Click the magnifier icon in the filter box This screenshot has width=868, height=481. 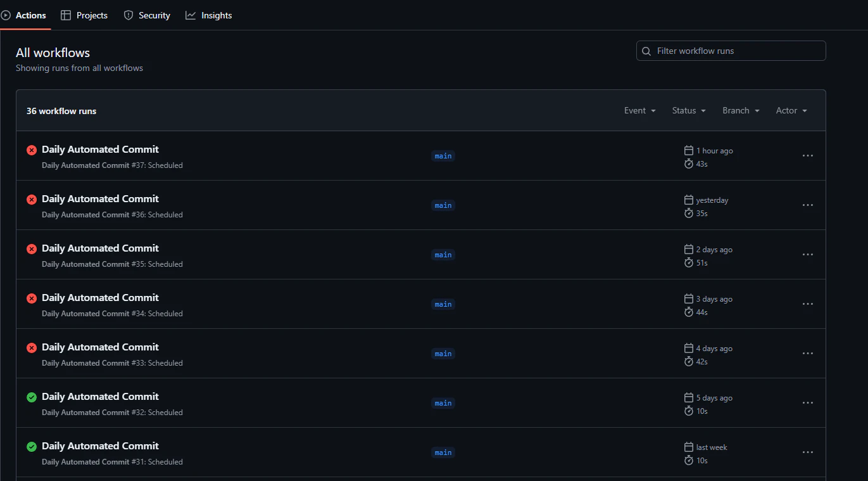click(x=646, y=51)
